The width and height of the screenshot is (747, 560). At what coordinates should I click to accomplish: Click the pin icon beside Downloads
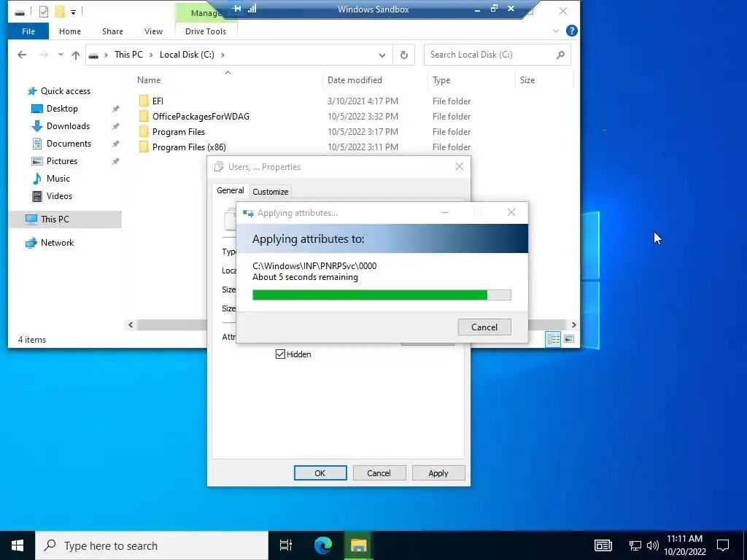click(115, 127)
